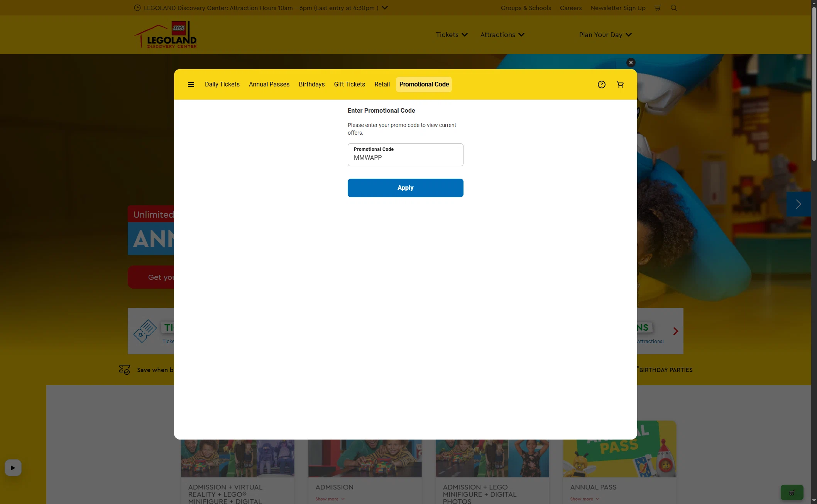
Task: Open the Newsletter Sign Up link
Action: (x=618, y=8)
